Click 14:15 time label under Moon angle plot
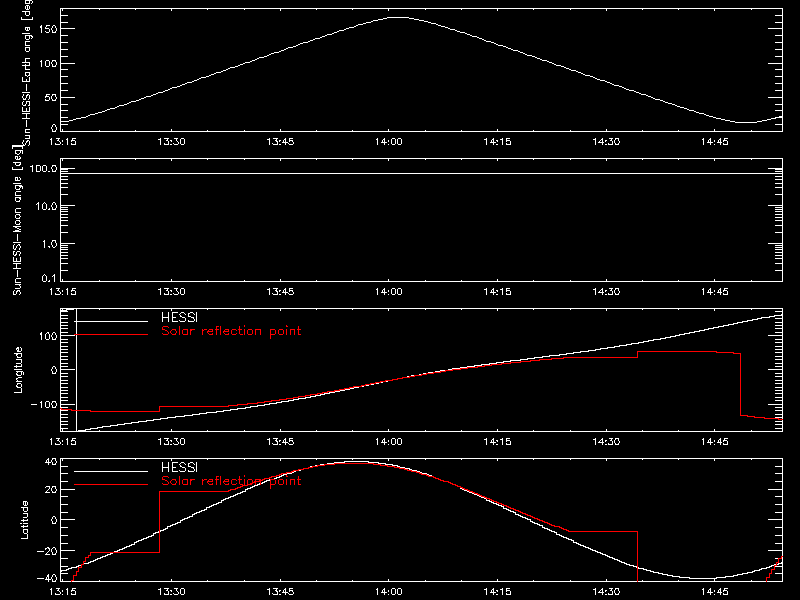The height and width of the screenshot is (600, 800). (x=497, y=292)
